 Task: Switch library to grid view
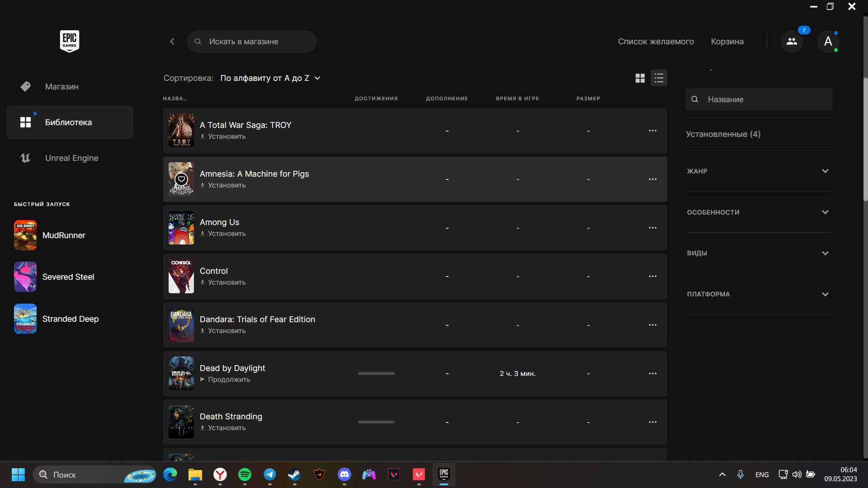coord(640,78)
